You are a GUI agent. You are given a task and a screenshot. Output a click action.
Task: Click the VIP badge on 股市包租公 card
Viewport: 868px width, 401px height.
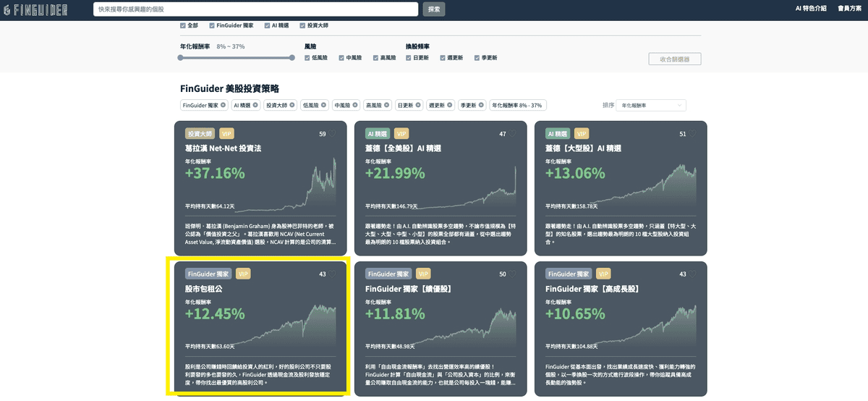tap(243, 274)
